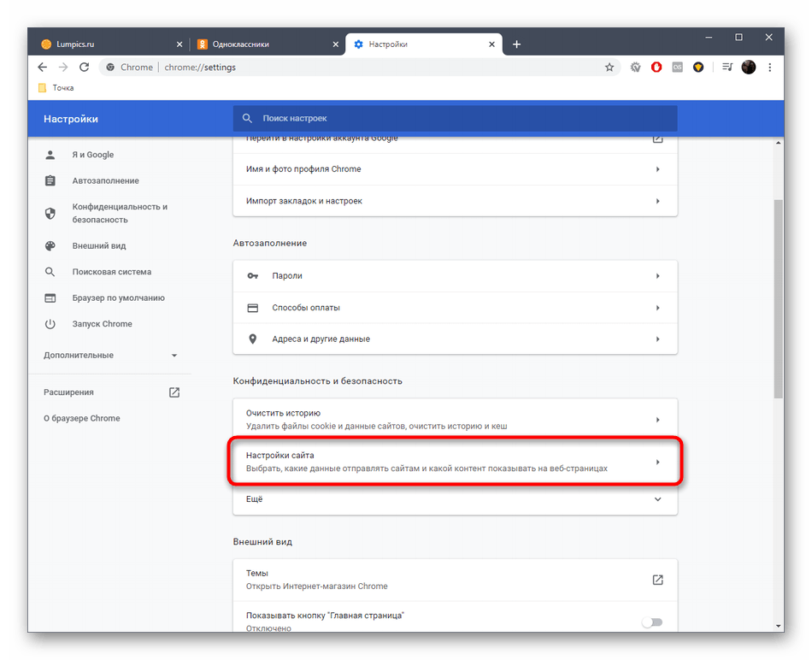The image size is (812, 660).
Task: Open the Themes external link icon
Action: click(657, 580)
